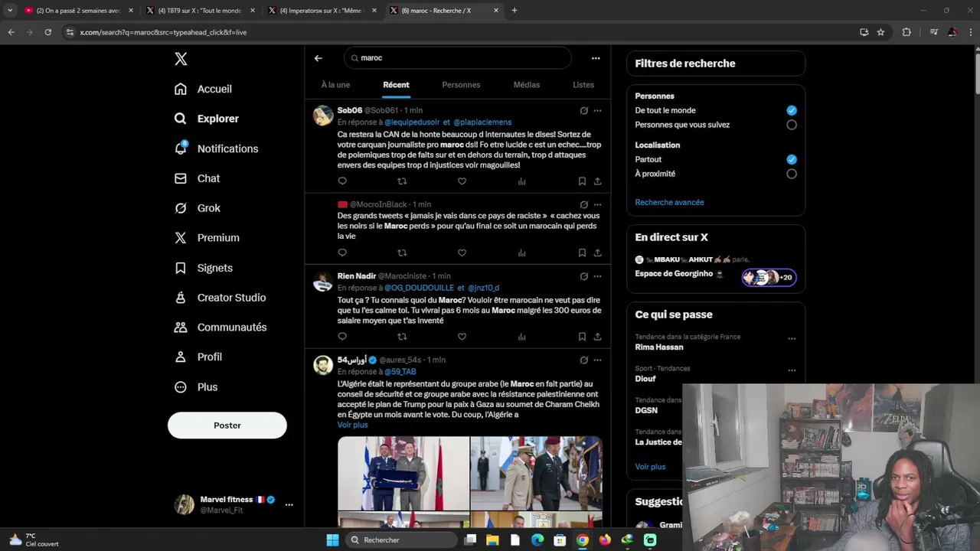This screenshot has width=980, height=551.
Task: Bookmark this page with the star icon
Action: pos(880,32)
